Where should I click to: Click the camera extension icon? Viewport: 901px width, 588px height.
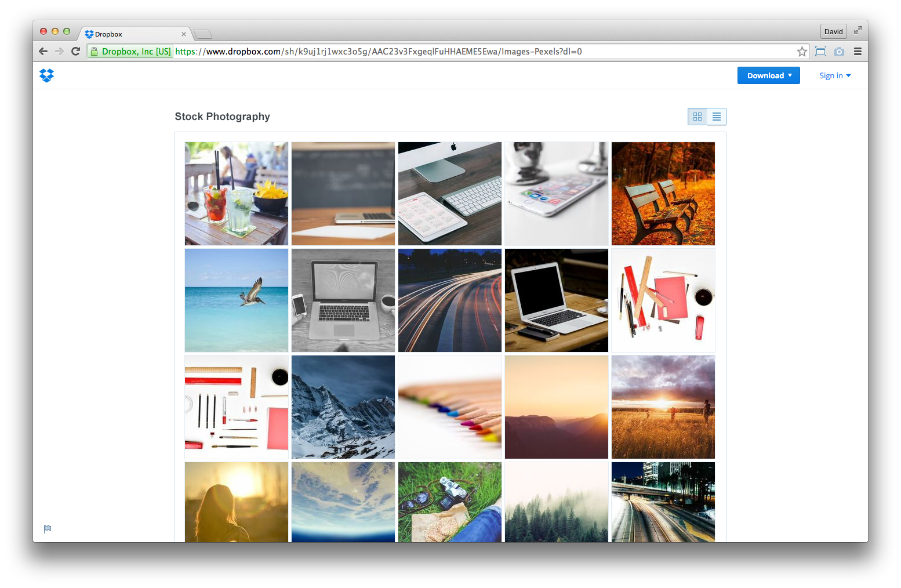coord(839,52)
